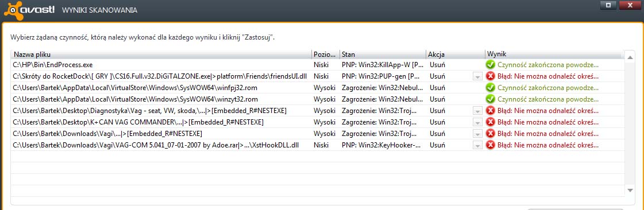Image resolution: width=644 pixels, height=210 pixels.
Task: Select the winfpj32.rom file path
Action: point(135,88)
